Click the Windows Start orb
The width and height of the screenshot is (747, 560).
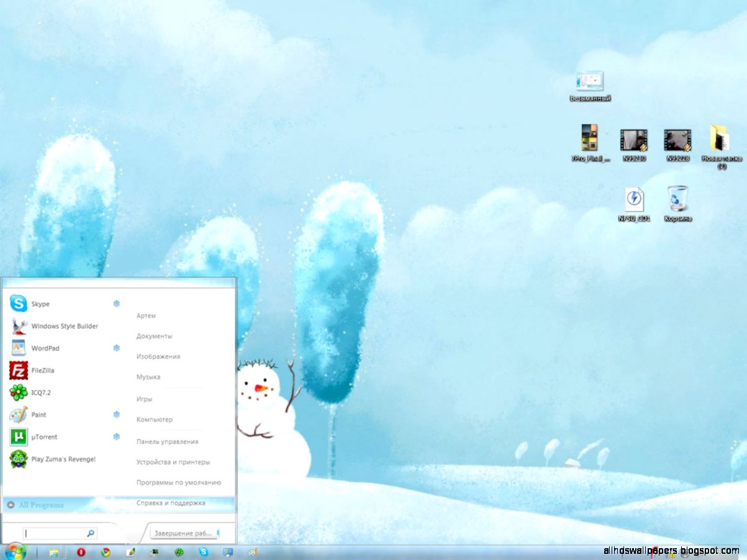(16, 551)
